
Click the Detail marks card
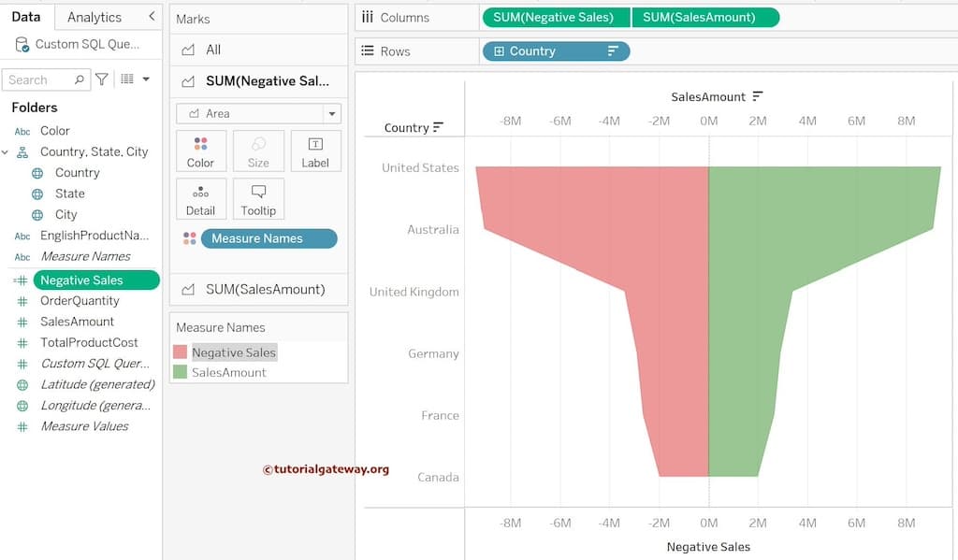coord(200,198)
